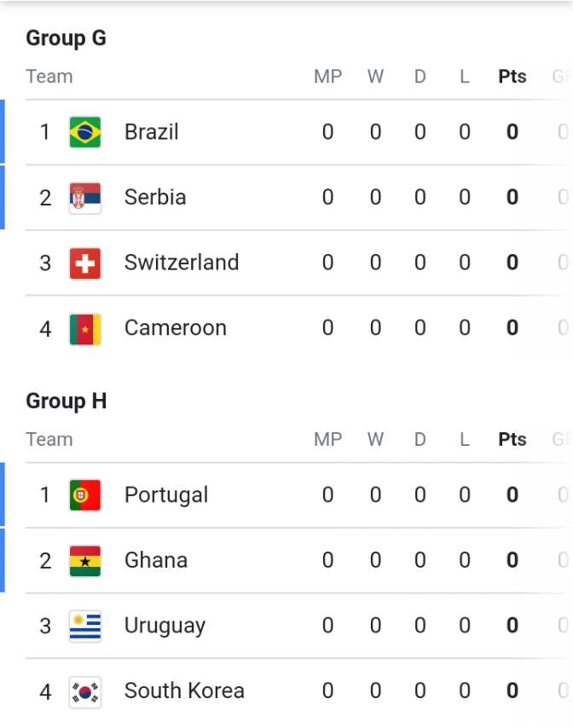Image resolution: width=573 pixels, height=728 pixels.
Task: Click the Uruguay flag icon
Action: pos(85,627)
